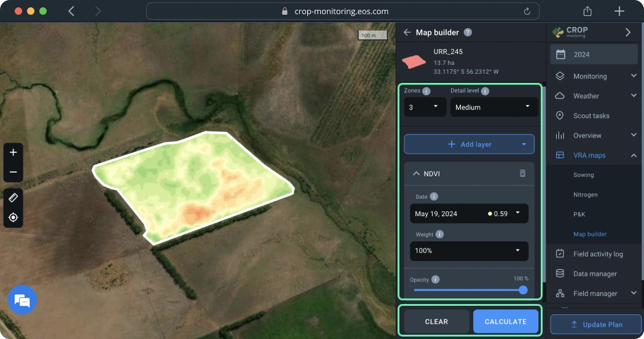Center map with the locate target icon
This screenshot has height=339, width=644.
tap(13, 217)
